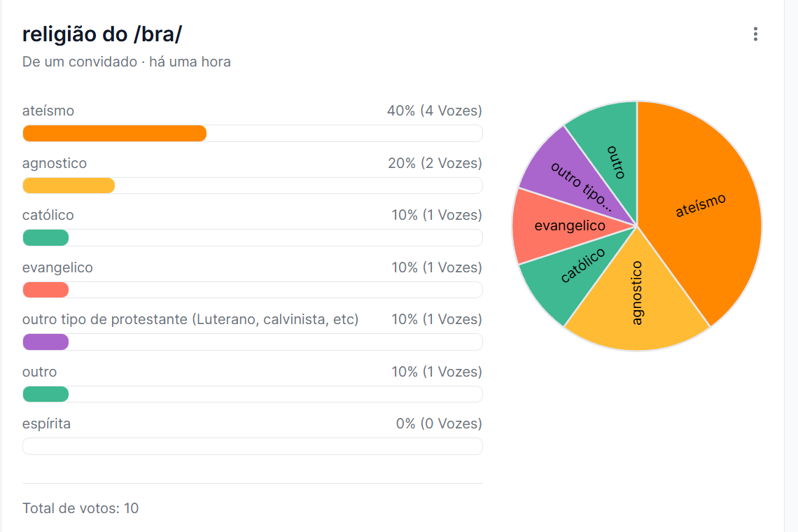The image size is (798, 532).
Task: Click the agnostico option label
Action: [x=55, y=163]
